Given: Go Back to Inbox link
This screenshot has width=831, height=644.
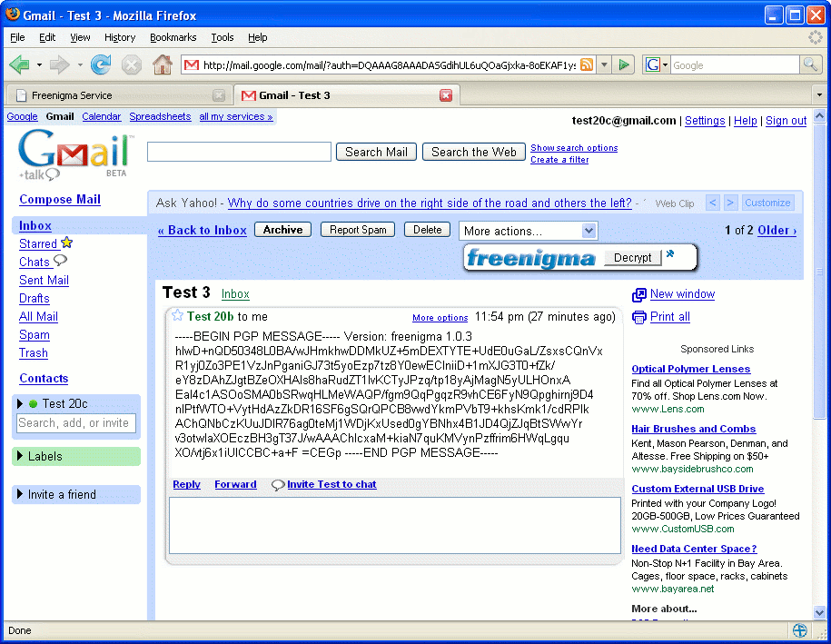Looking at the screenshot, I should [203, 230].
